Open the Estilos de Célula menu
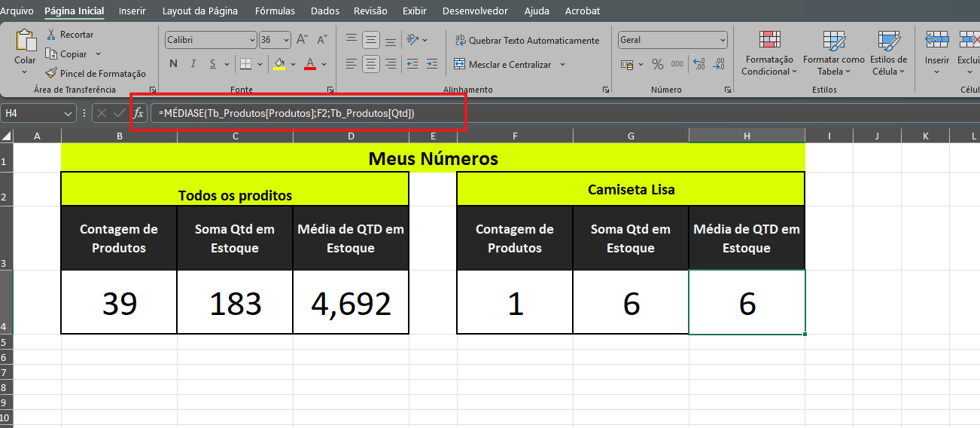Viewport: 980px width, 428px height. [x=889, y=53]
